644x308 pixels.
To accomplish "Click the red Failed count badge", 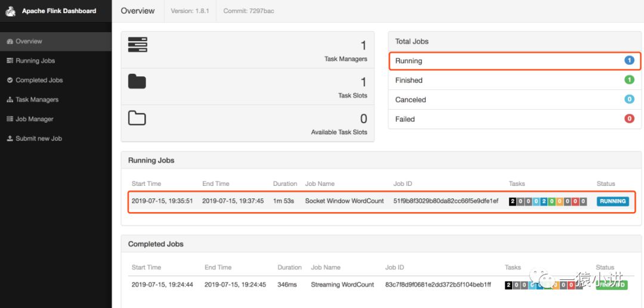I will tap(629, 119).
